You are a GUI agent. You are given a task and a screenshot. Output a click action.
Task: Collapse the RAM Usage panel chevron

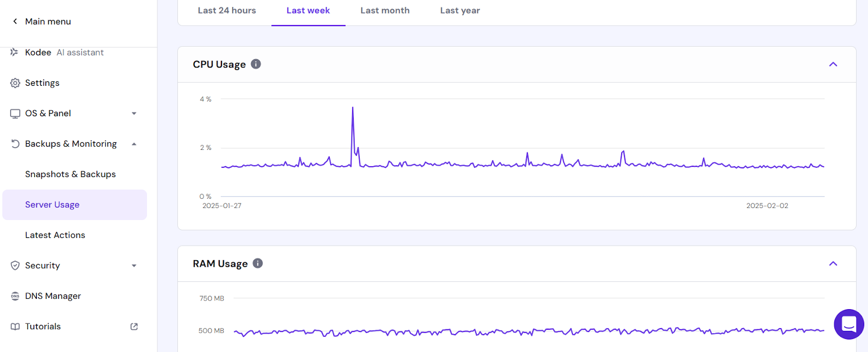coord(833,263)
